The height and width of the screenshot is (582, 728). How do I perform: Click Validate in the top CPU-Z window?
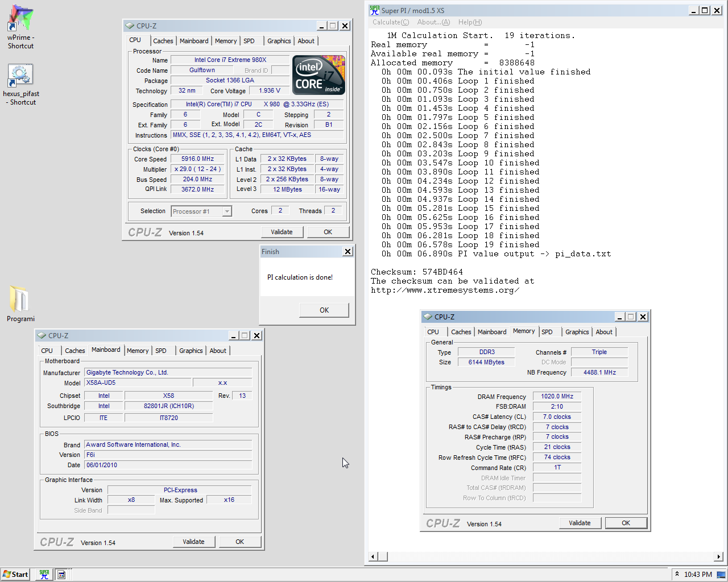tap(282, 232)
